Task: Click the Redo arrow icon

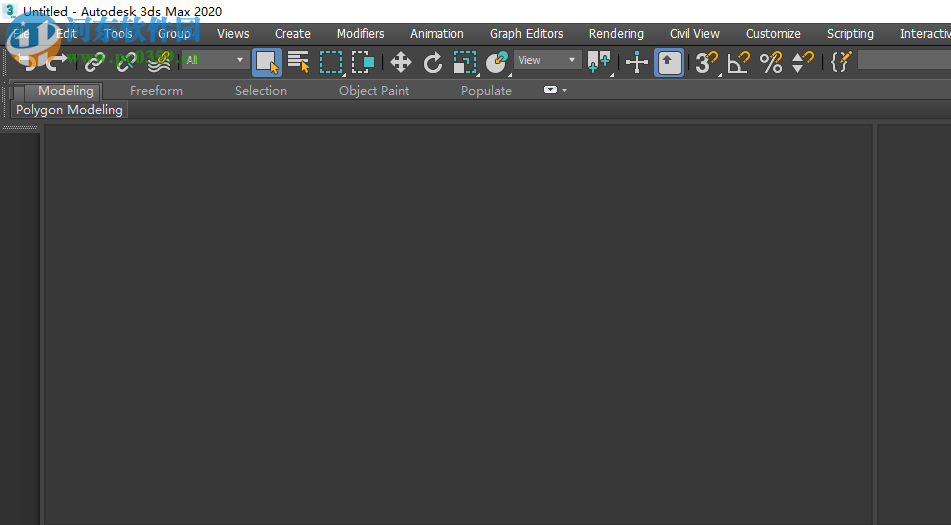Action: (56, 61)
